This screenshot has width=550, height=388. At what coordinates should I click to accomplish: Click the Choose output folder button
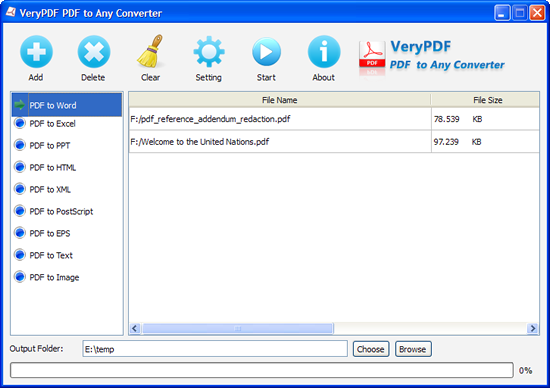(x=371, y=349)
